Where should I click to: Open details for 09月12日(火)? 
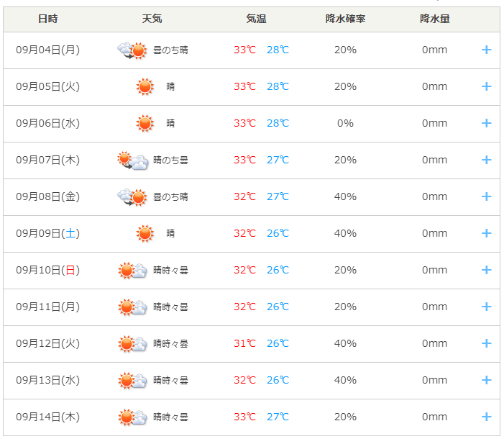pyautogui.click(x=486, y=343)
